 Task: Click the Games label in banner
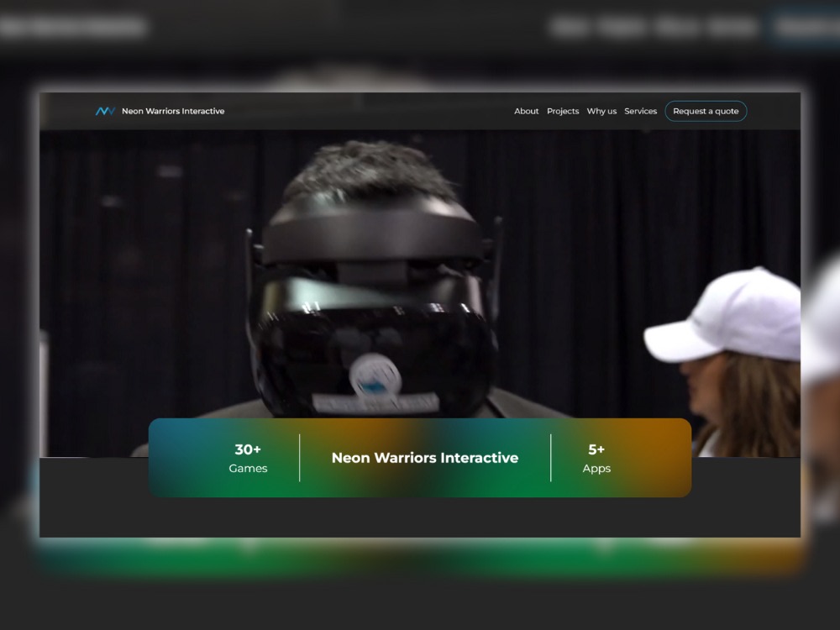pos(248,468)
